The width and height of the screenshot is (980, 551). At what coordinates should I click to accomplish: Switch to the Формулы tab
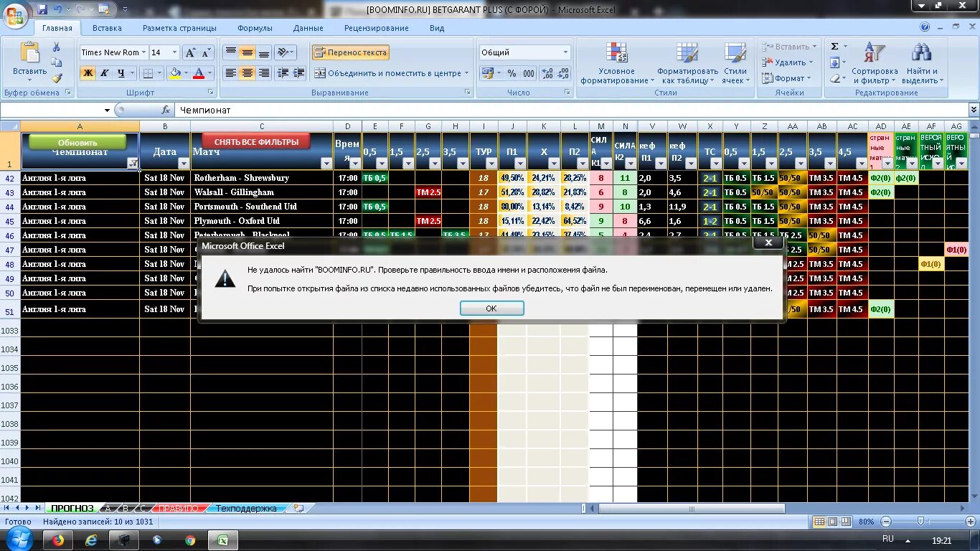tap(255, 28)
